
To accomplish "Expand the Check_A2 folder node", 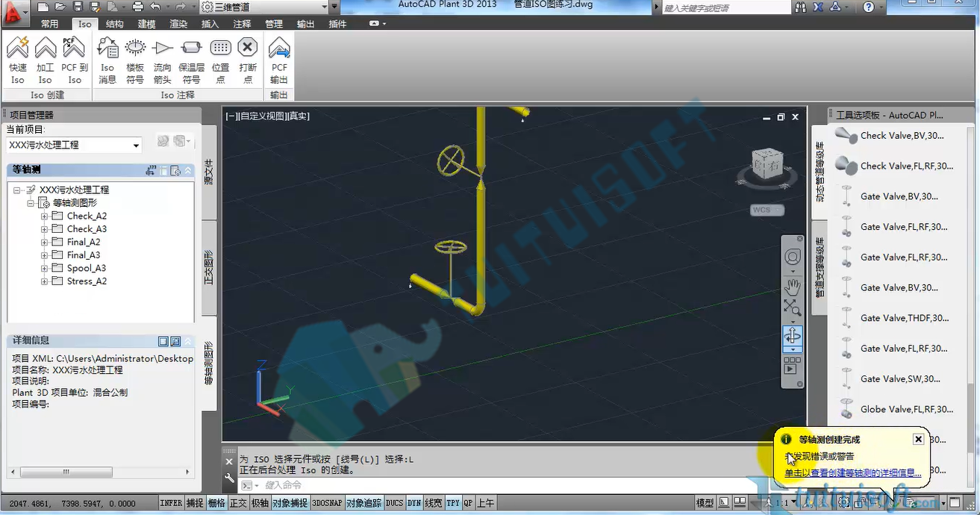I will (45, 216).
